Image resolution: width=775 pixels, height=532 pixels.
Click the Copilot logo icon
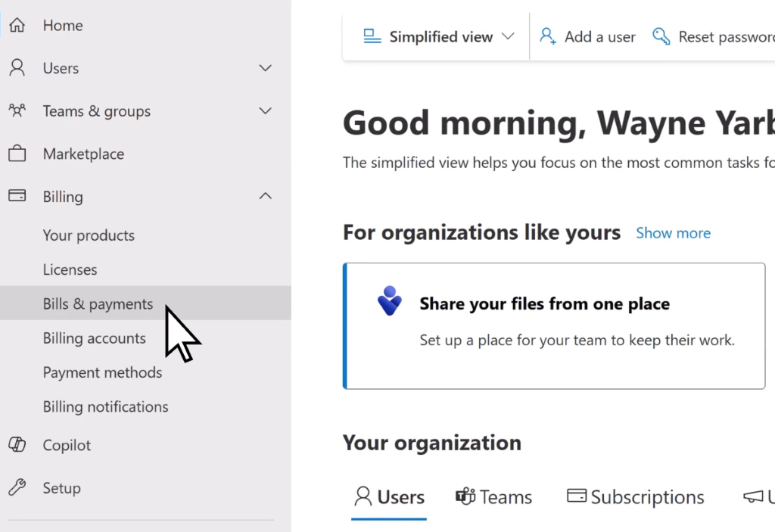coord(17,444)
